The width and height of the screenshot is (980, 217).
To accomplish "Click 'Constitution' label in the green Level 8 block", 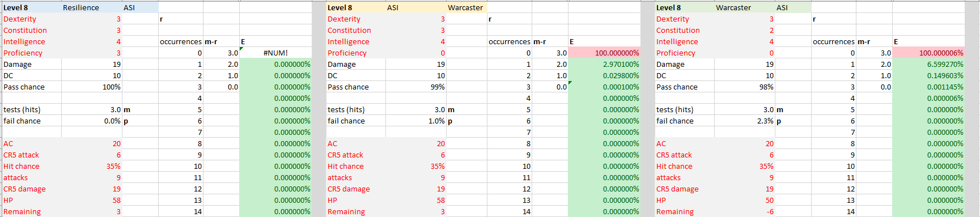I will pyautogui.click(x=678, y=30).
